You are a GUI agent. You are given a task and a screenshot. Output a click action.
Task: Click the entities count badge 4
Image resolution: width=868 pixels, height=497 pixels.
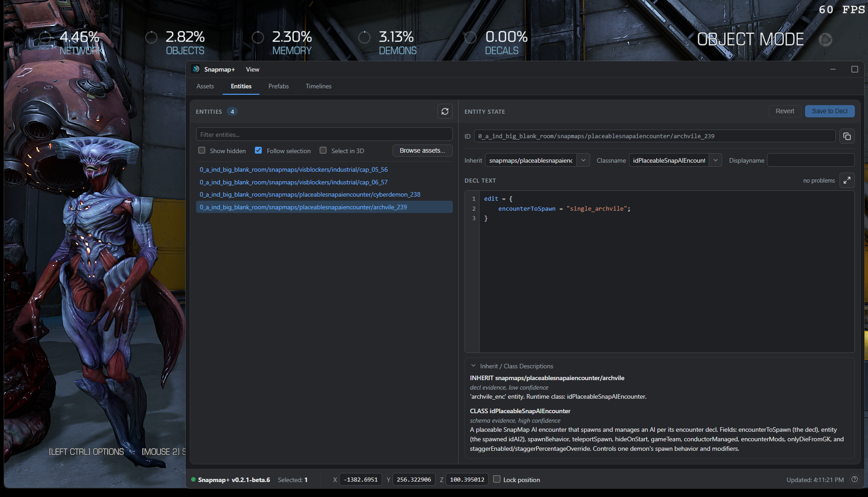[232, 111]
